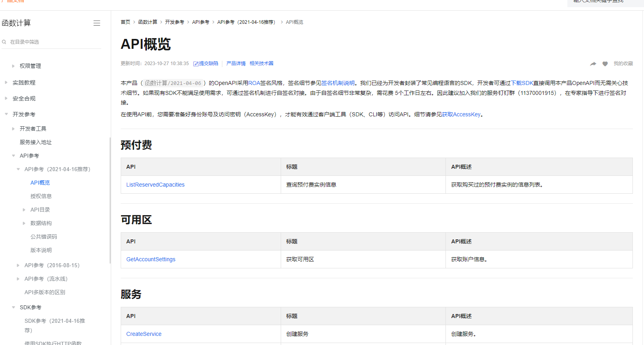Go to API参考（2021-04-16推荐）breadcrumb
The image size is (644, 345).
pos(247,22)
